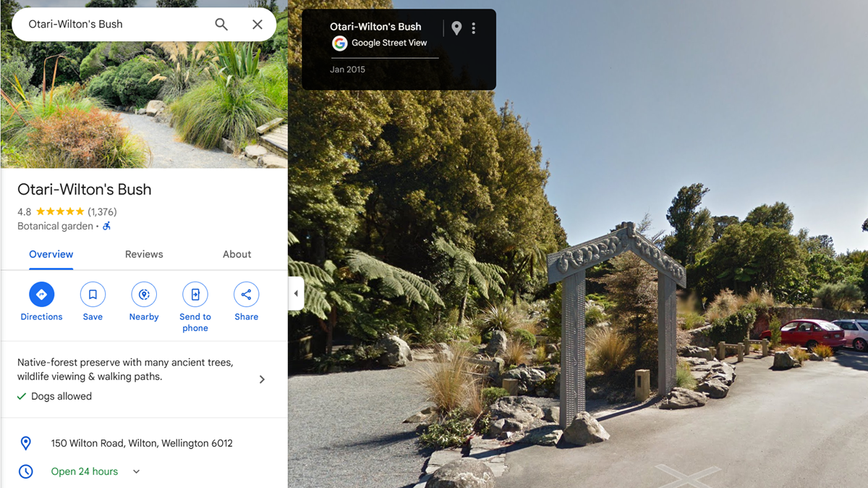Open the 1,376 reviews link
868x488 pixels.
tap(102, 212)
